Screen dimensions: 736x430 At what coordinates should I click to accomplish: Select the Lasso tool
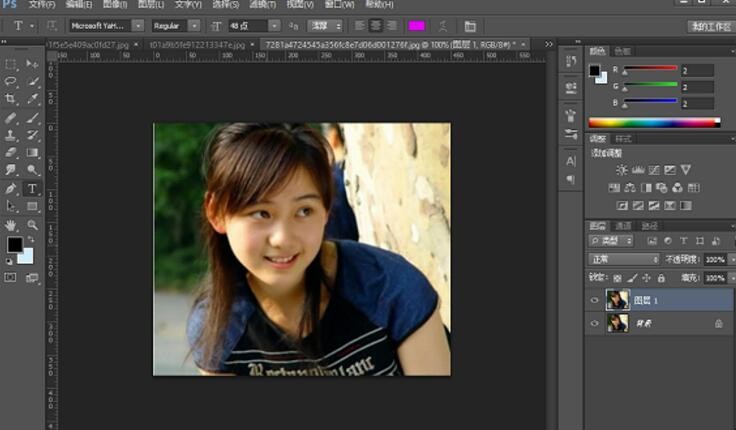pyautogui.click(x=10, y=81)
